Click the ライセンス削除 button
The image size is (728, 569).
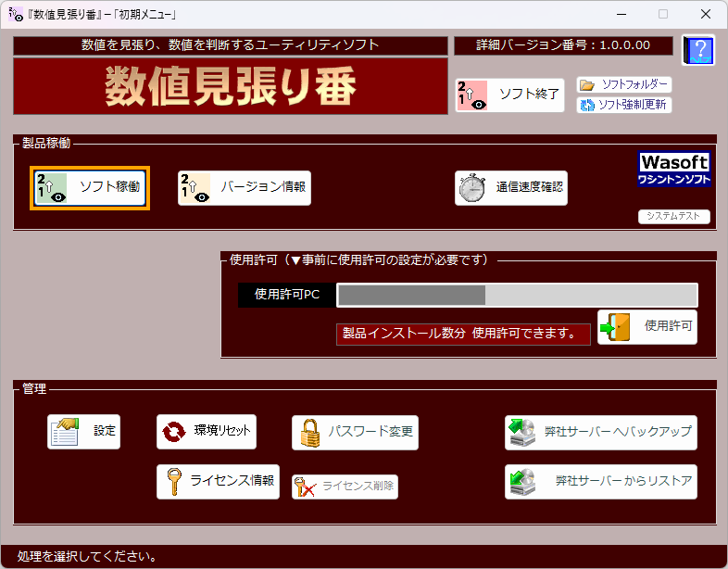pos(345,487)
